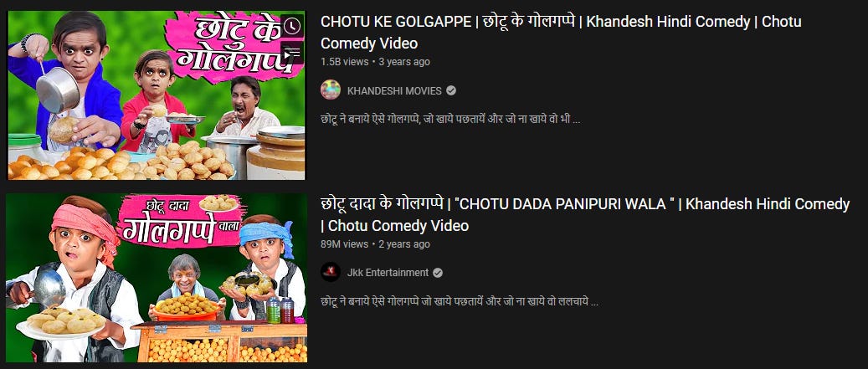Viewport: 868px width, 369px height.
Task: Open the CHOTU DADA PANIPURI WALA title
Action: pos(585,215)
